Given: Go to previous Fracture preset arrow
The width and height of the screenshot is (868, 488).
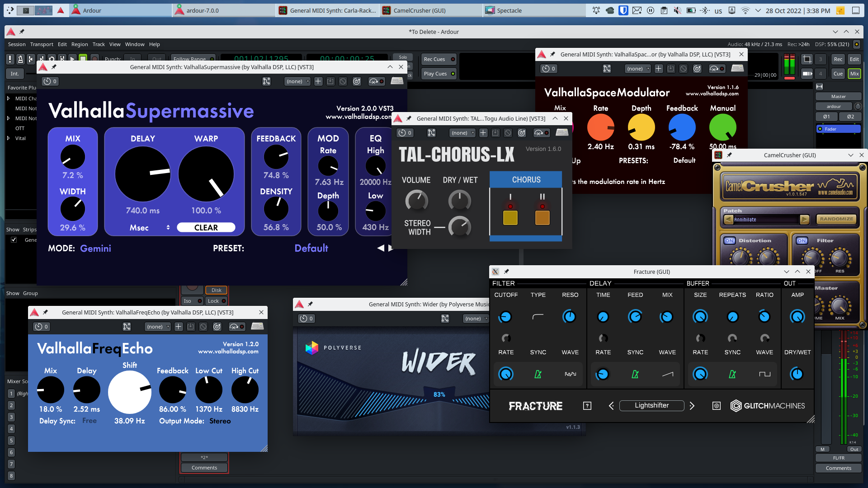Looking at the screenshot, I should (x=611, y=406).
